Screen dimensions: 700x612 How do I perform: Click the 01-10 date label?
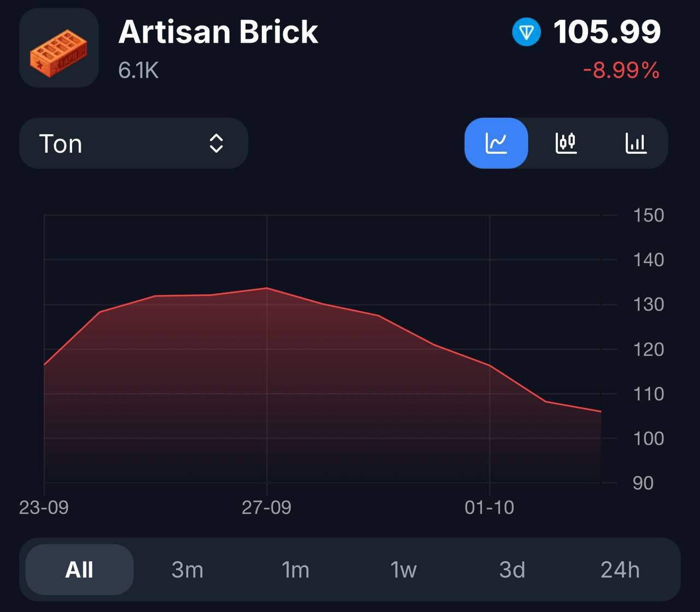(489, 508)
